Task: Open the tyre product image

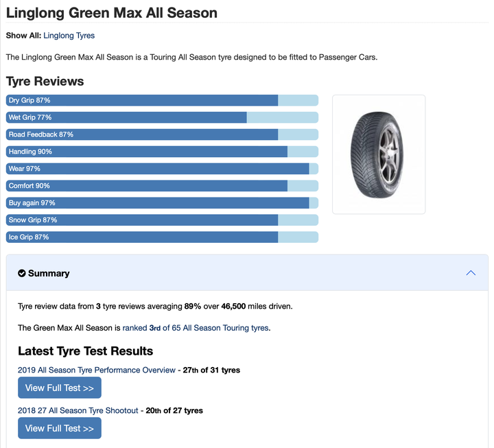Action: click(x=379, y=154)
